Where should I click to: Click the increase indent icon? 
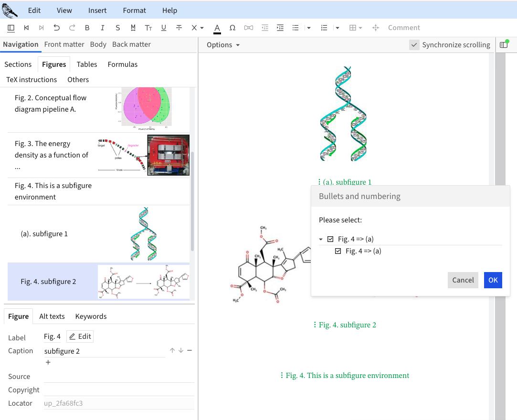coord(280,28)
